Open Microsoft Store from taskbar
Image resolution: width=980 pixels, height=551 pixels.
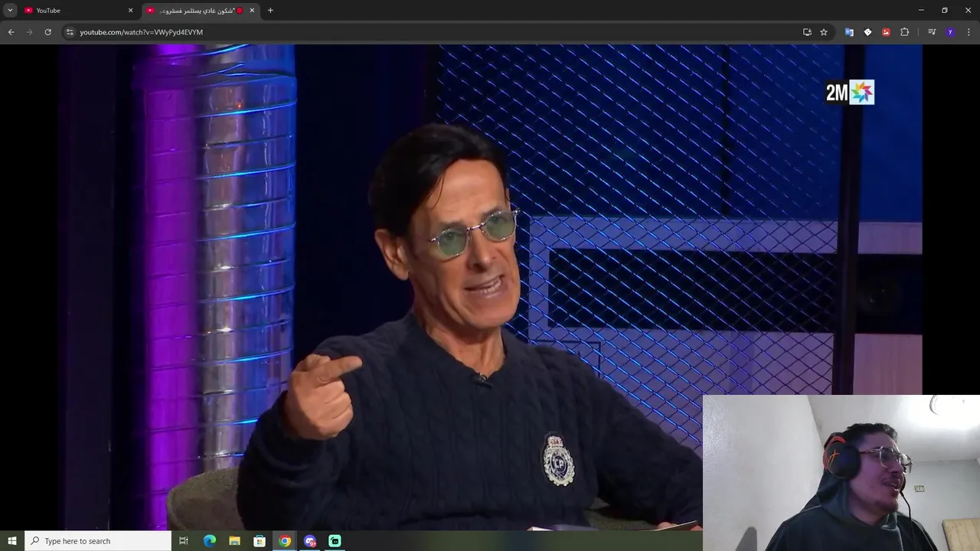(260, 541)
